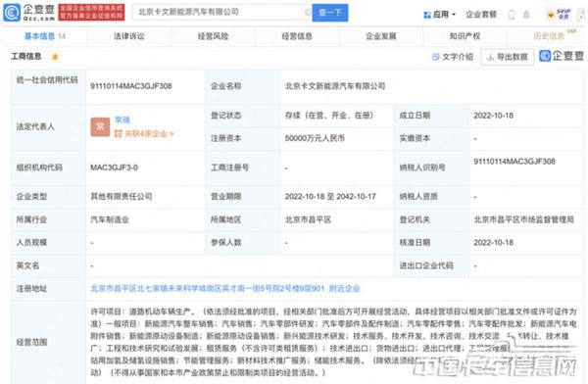This screenshot has width=588, height=384.
Task: Click the 查一下 search button
Action: pos(330,13)
